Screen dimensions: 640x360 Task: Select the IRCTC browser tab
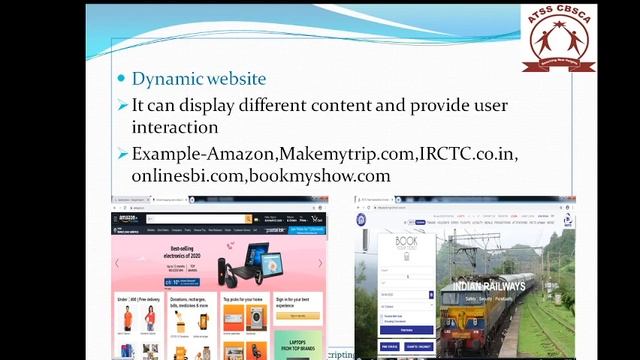click(x=375, y=200)
